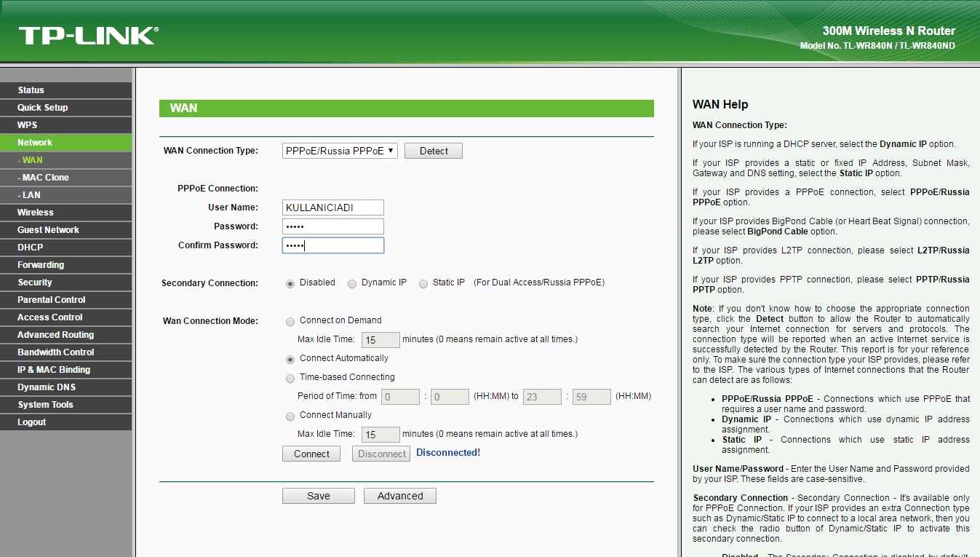Image resolution: width=980 pixels, height=557 pixels.
Task: Click the WAN Help heading
Action: pyautogui.click(x=720, y=105)
